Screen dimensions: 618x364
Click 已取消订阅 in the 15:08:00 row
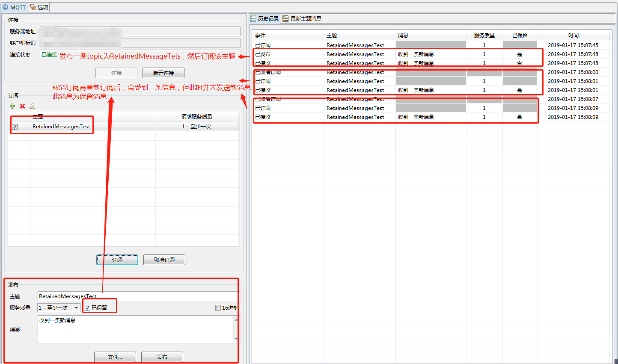(268, 72)
